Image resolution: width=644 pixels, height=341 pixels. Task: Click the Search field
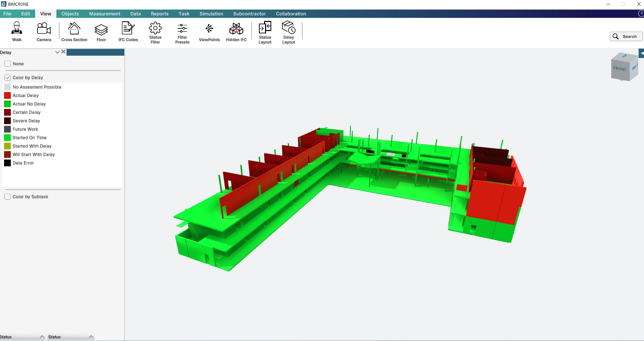(x=626, y=36)
